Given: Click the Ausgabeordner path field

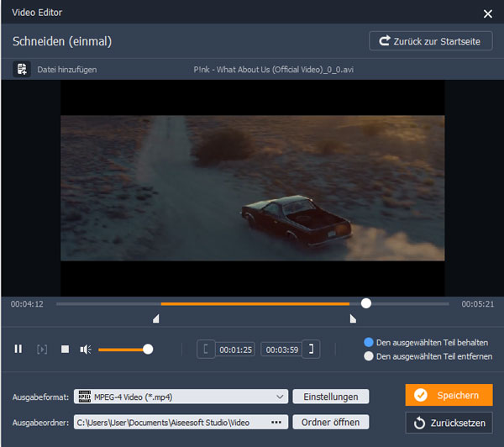Looking at the screenshot, I should click(x=181, y=422).
